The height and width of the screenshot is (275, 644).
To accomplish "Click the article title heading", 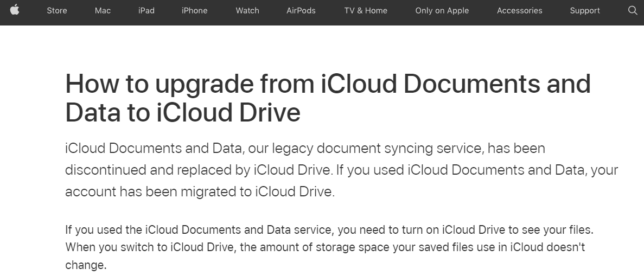I will [328, 98].
